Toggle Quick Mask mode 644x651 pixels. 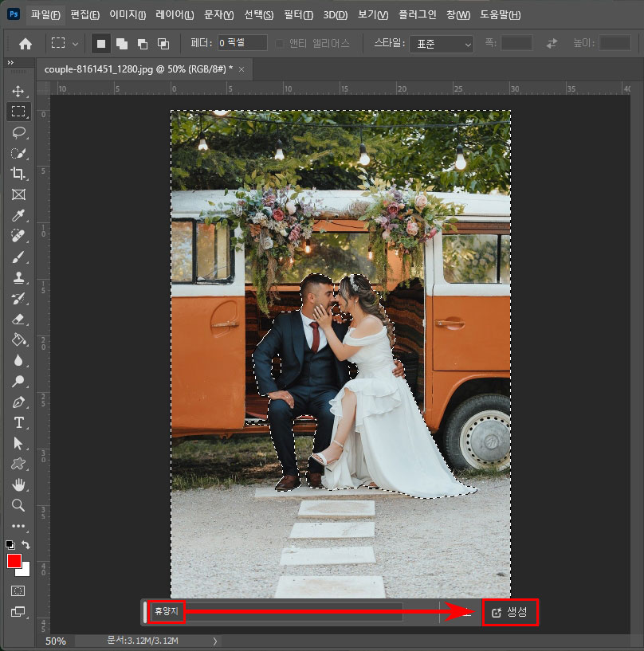18,590
